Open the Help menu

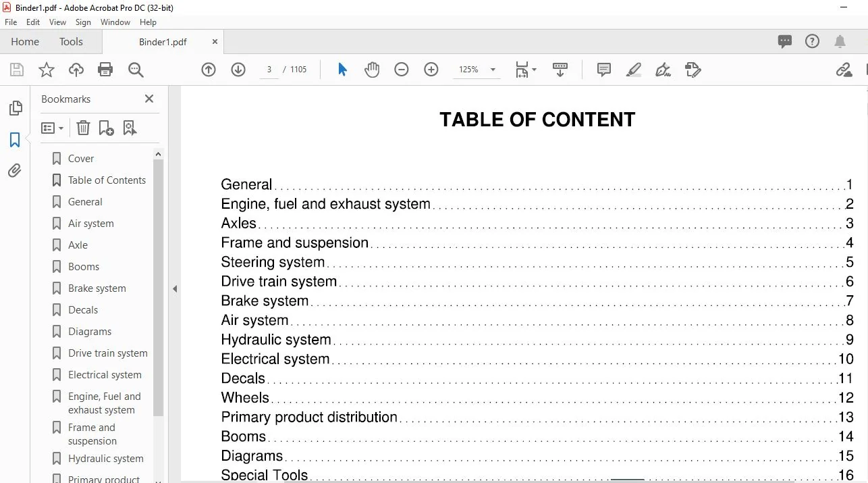[148, 22]
